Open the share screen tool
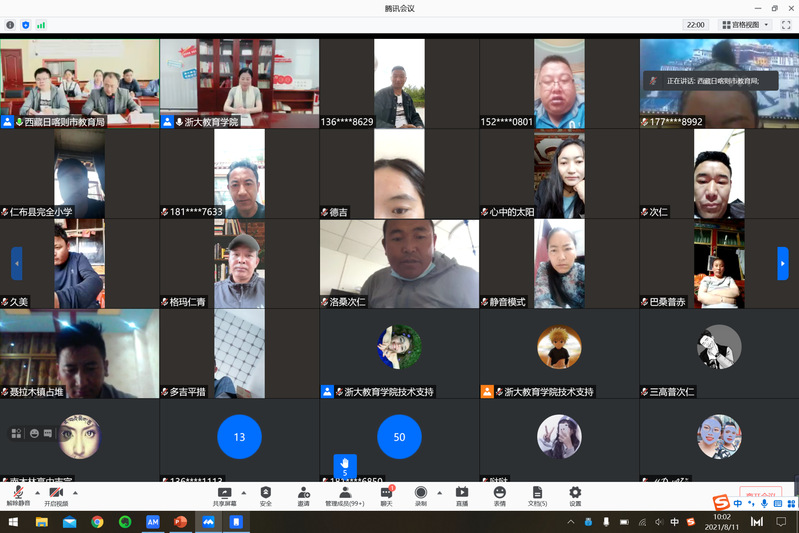The width and height of the screenshot is (799, 533). (224, 493)
